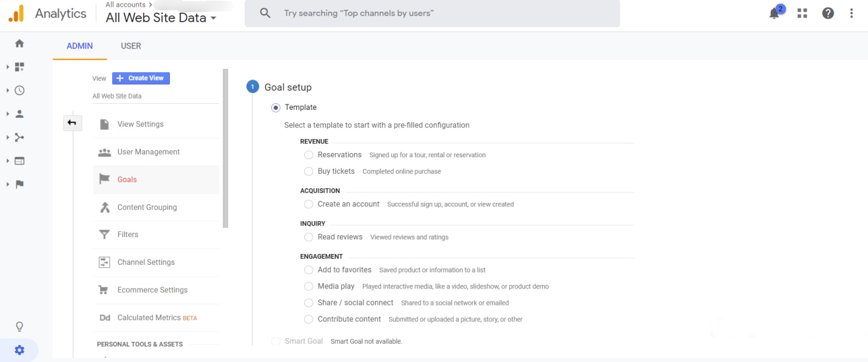868x362 pixels.
Task: Switch to the USER tab
Action: (x=131, y=46)
